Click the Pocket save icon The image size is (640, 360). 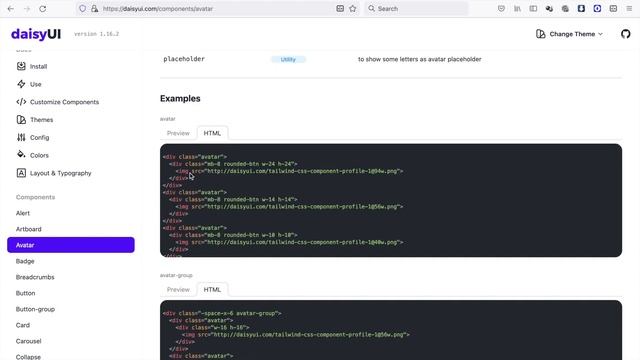[x=501, y=9]
